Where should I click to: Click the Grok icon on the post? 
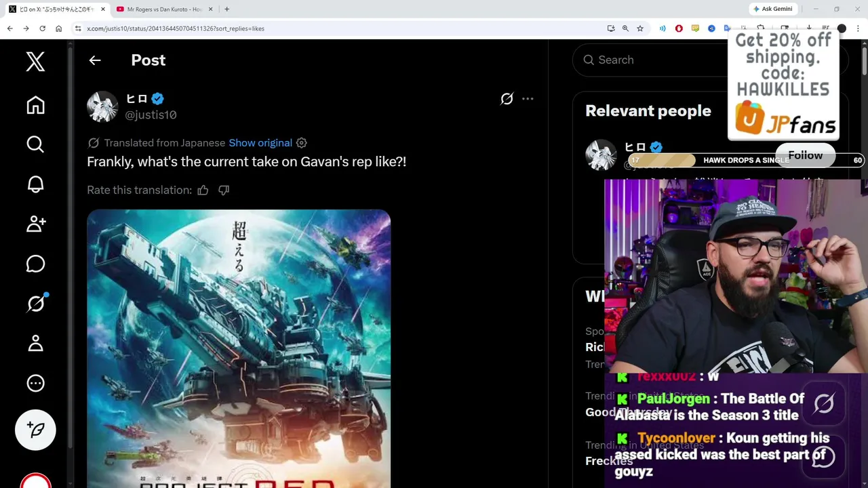pos(507,99)
